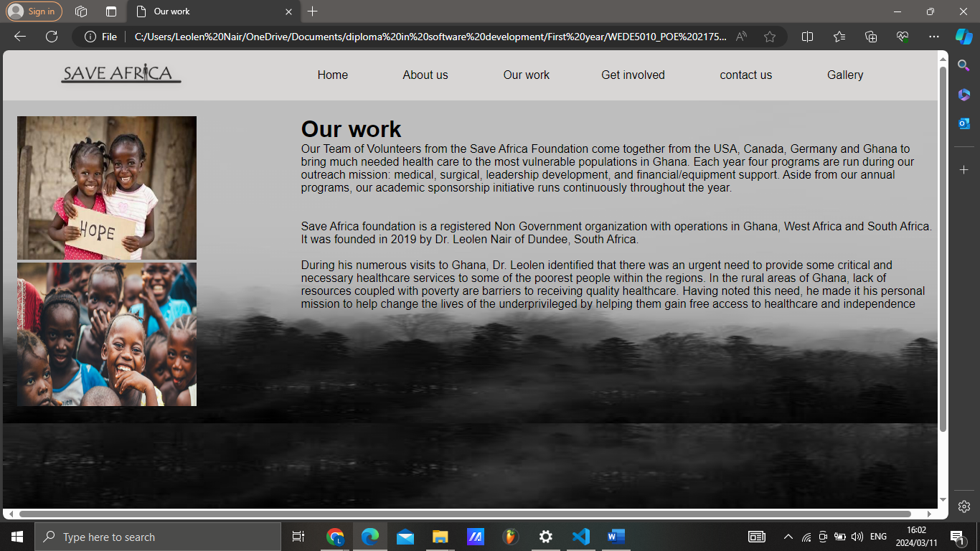Viewport: 980px width, 551px height.
Task: Star this page as a favorite
Action: pos(770,37)
